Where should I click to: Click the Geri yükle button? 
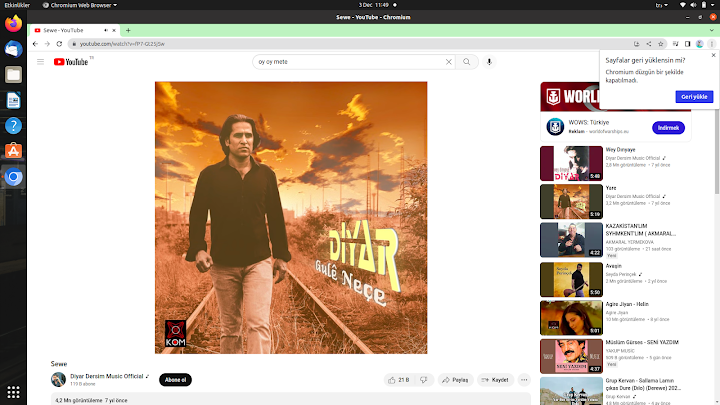point(694,96)
